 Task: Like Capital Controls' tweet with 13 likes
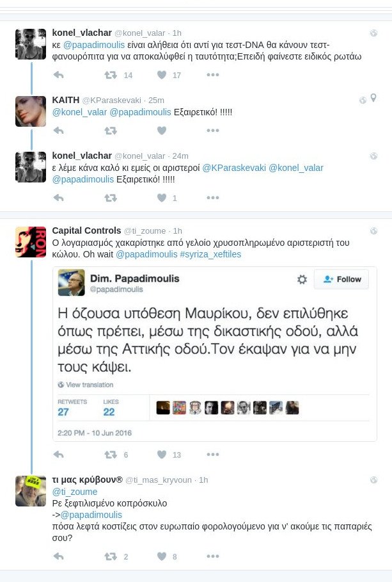162,455
